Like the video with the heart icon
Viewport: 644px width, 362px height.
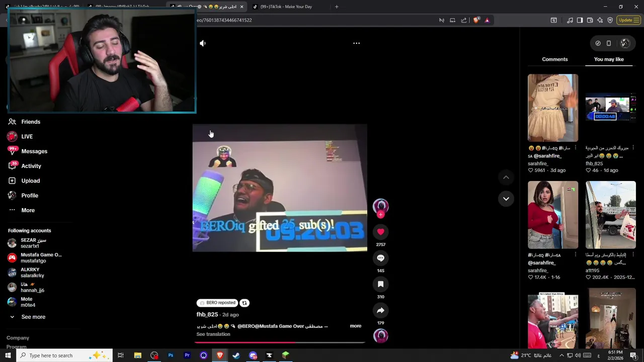click(x=380, y=232)
